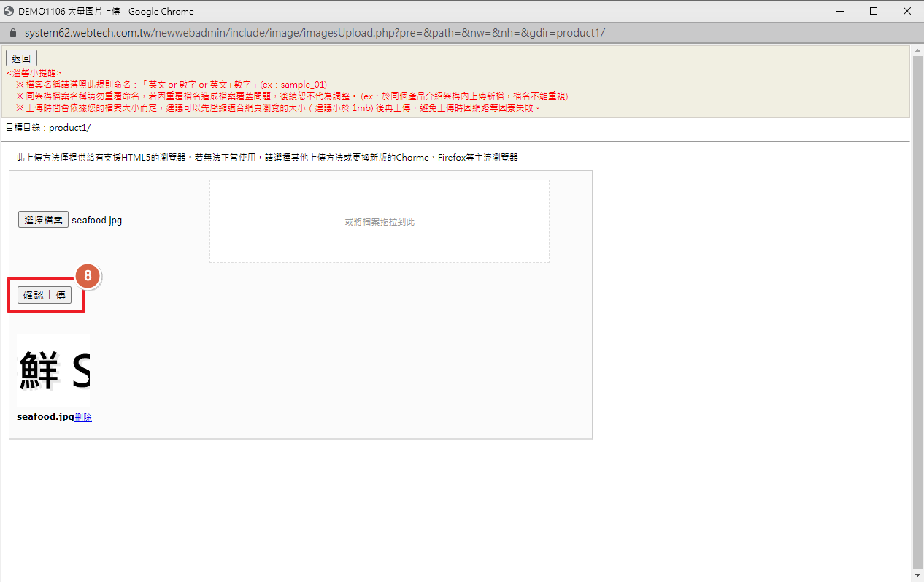Click the orange step 8 badge
This screenshot has width=924, height=582.
pos(88,276)
